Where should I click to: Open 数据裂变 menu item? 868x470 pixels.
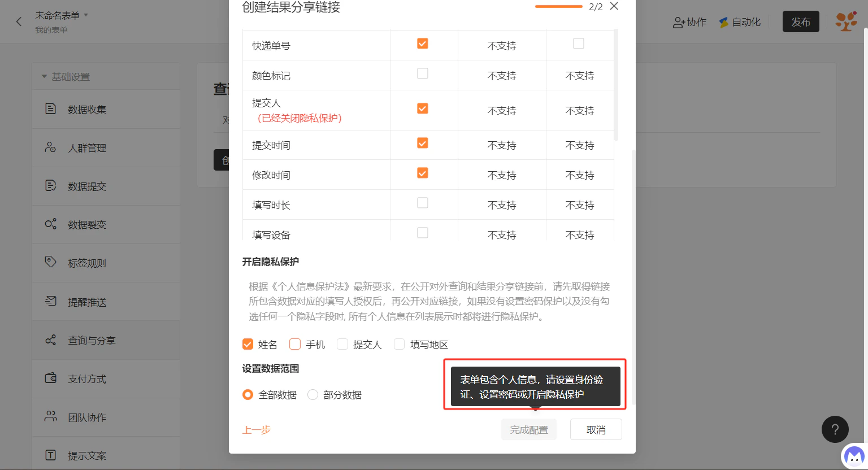coord(106,224)
